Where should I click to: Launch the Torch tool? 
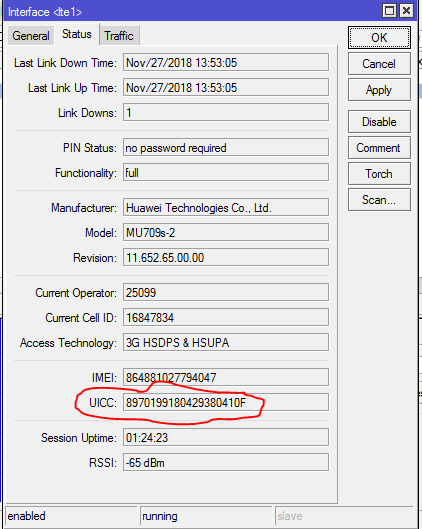click(379, 174)
